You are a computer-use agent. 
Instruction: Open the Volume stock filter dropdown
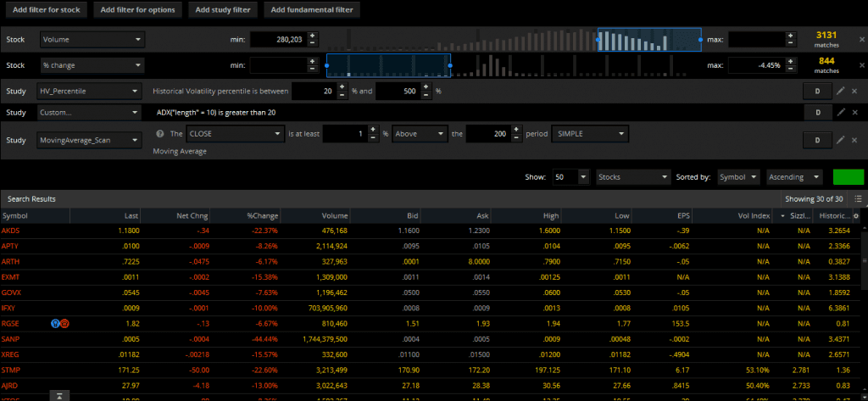(x=92, y=40)
